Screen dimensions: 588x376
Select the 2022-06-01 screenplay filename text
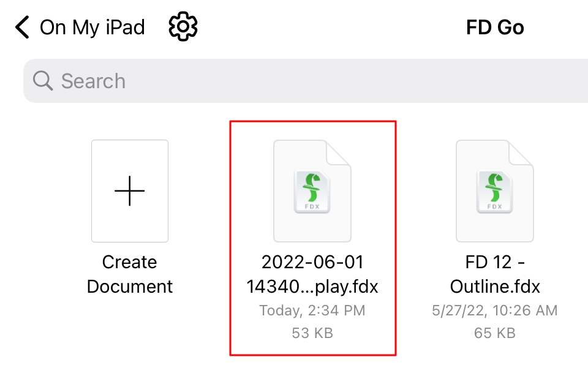[x=313, y=274]
